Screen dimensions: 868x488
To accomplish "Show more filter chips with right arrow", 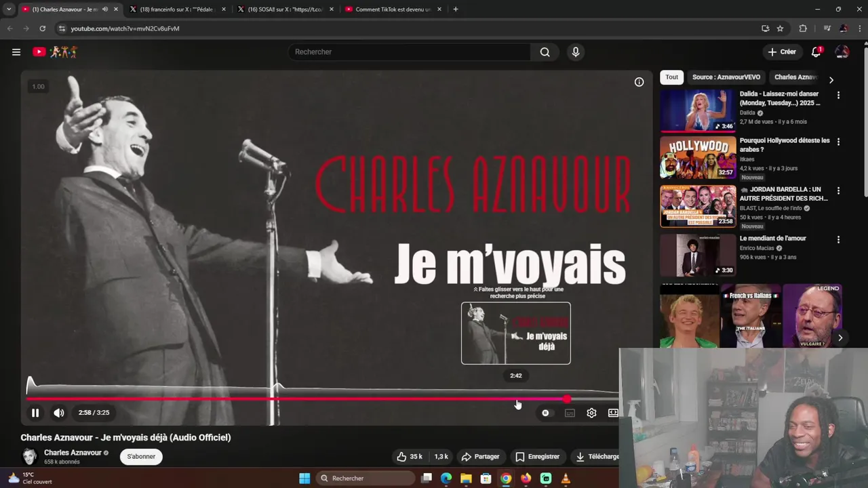I will (x=831, y=80).
